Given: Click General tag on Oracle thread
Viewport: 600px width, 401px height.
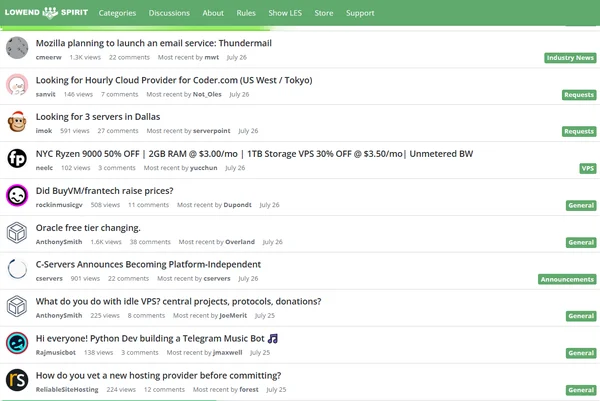Looking at the screenshot, I should pyautogui.click(x=581, y=242).
